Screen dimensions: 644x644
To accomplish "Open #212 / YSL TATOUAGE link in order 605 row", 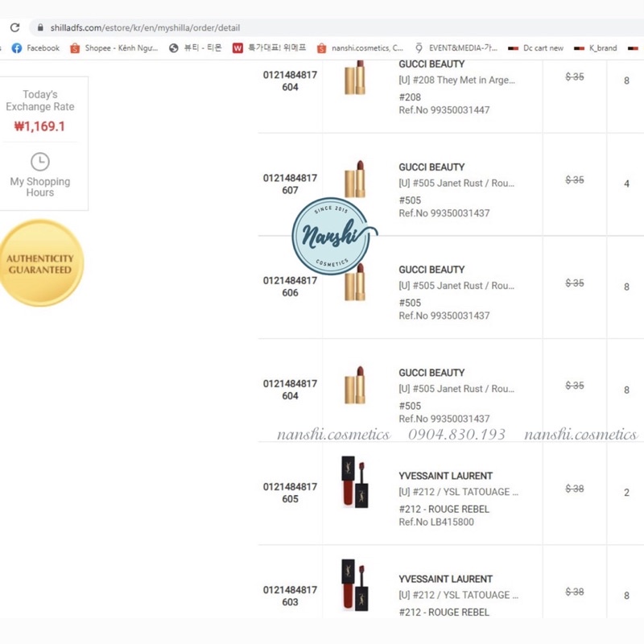I will tap(458, 492).
